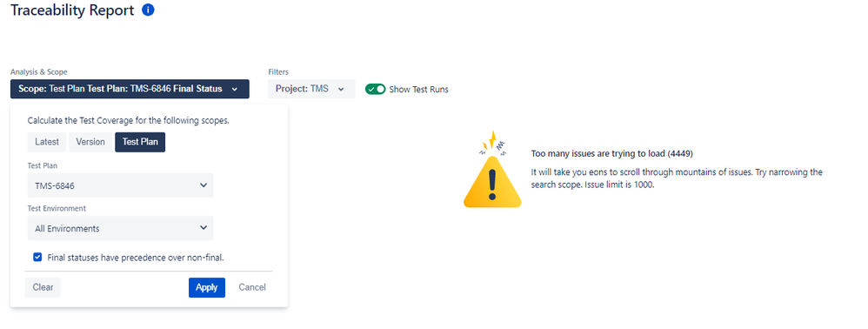Open the Scope: Test Plan dropdown

[x=130, y=89]
